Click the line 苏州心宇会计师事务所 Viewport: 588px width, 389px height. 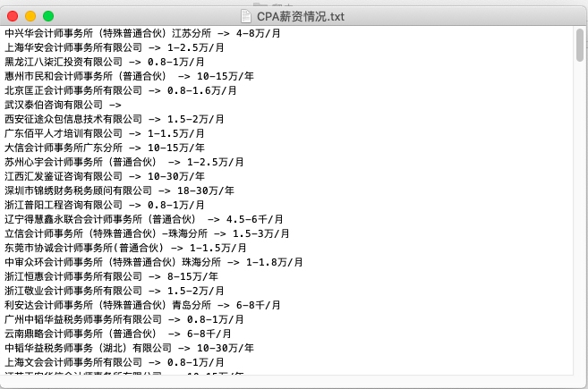click(124, 162)
